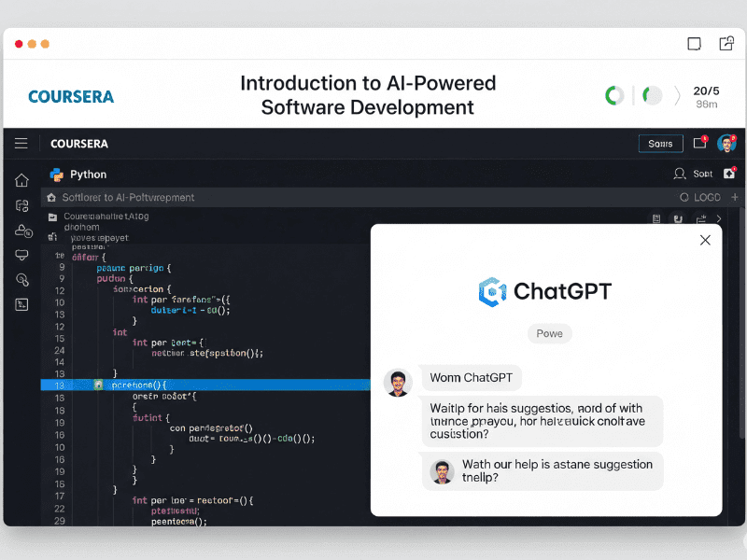The width and height of the screenshot is (747, 560).
Task: Click the dhohem tree entry
Action: 82,227
